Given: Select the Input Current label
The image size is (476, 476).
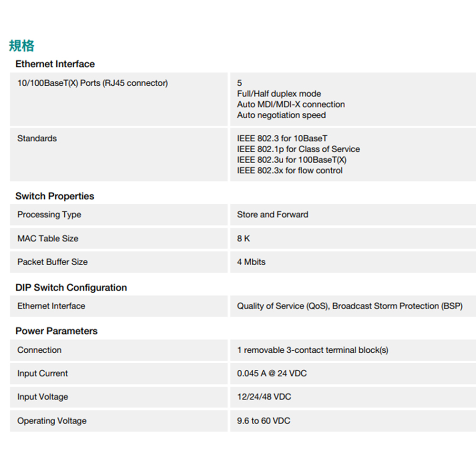Looking at the screenshot, I should [42, 374].
